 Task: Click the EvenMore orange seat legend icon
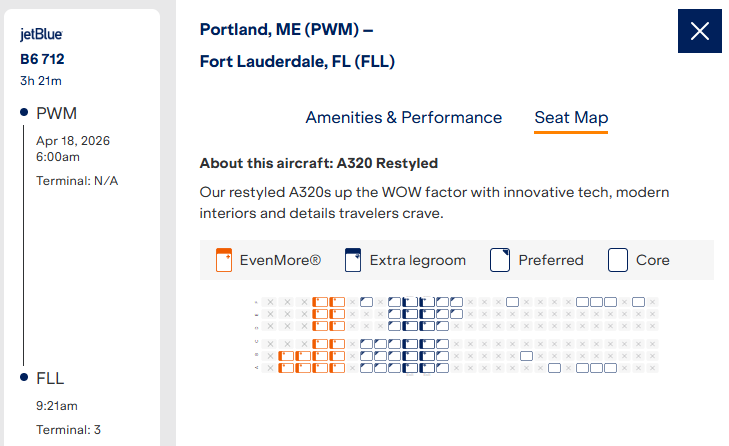click(224, 260)
